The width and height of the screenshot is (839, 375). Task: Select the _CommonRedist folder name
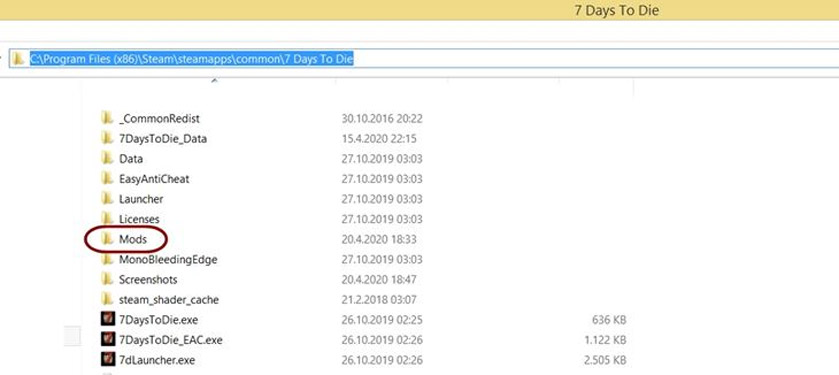click(x=159, y=119)
